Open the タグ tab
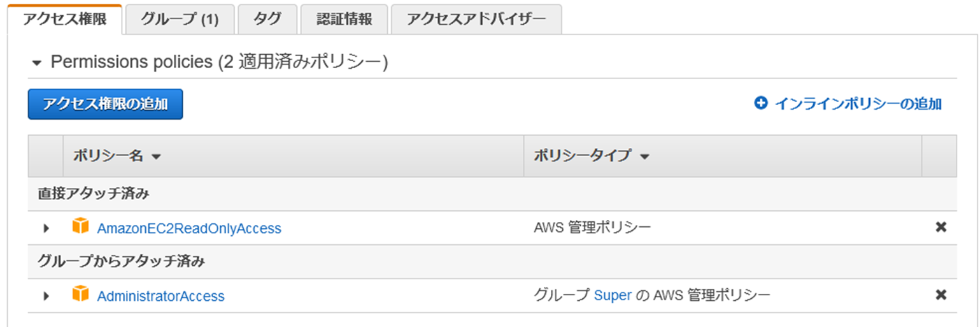 267,19
